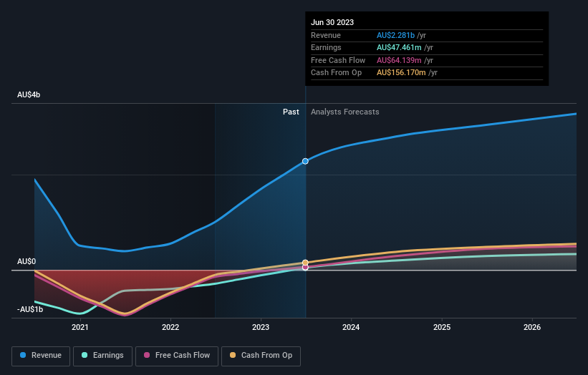The image size is (588, 375).
Task: Click the -AU$1b y-axis label
Action: tap(30, 309)
